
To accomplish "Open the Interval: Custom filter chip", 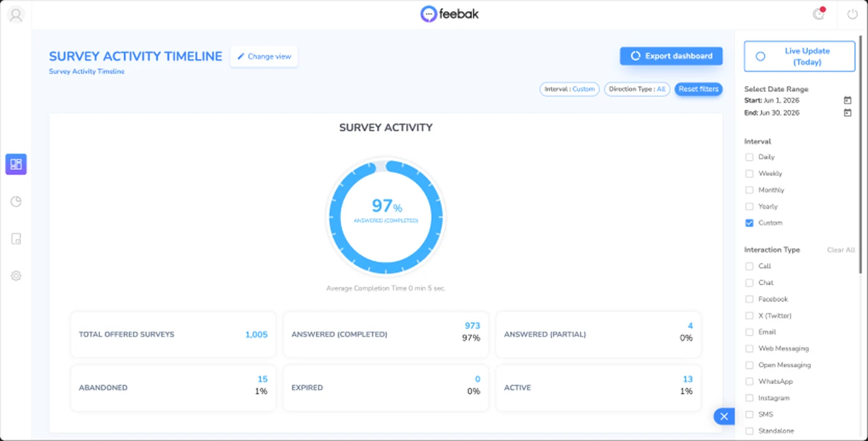I will [570, 89].
